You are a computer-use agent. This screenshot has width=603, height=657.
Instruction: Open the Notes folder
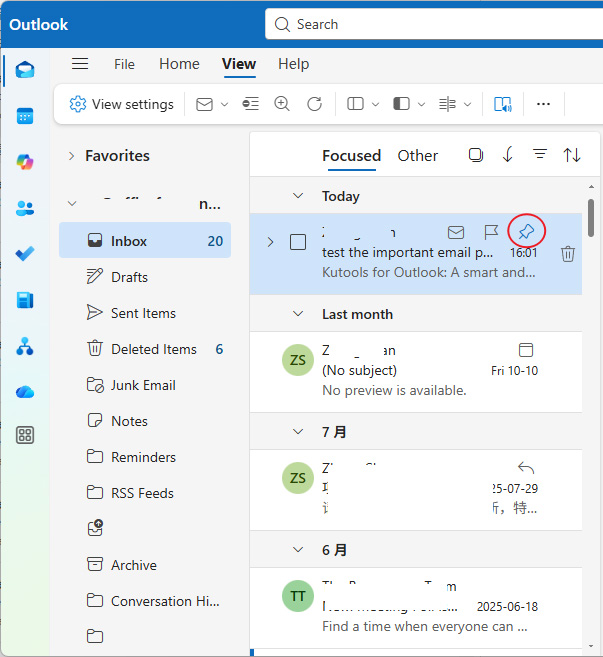(x=145, y=421)
